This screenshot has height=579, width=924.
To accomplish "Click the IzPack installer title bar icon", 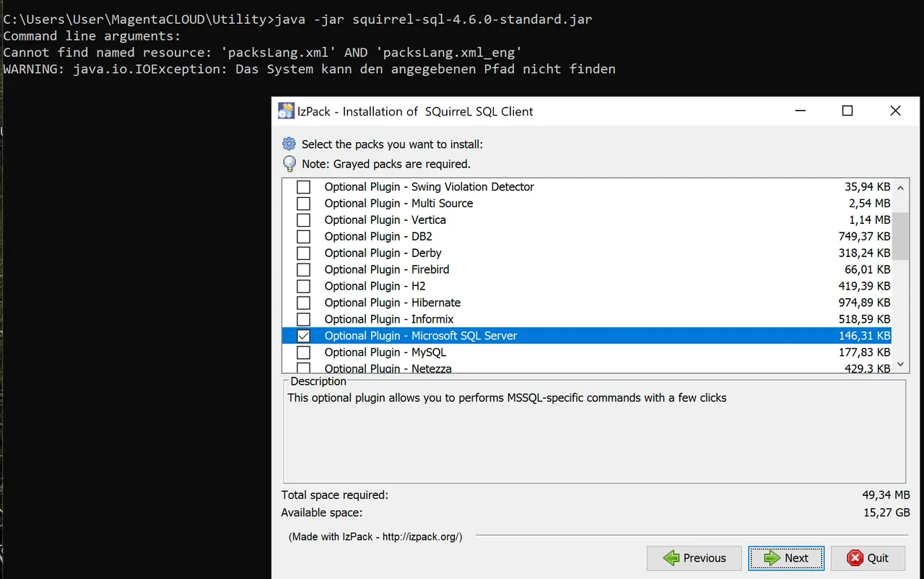I will [286, 111].
